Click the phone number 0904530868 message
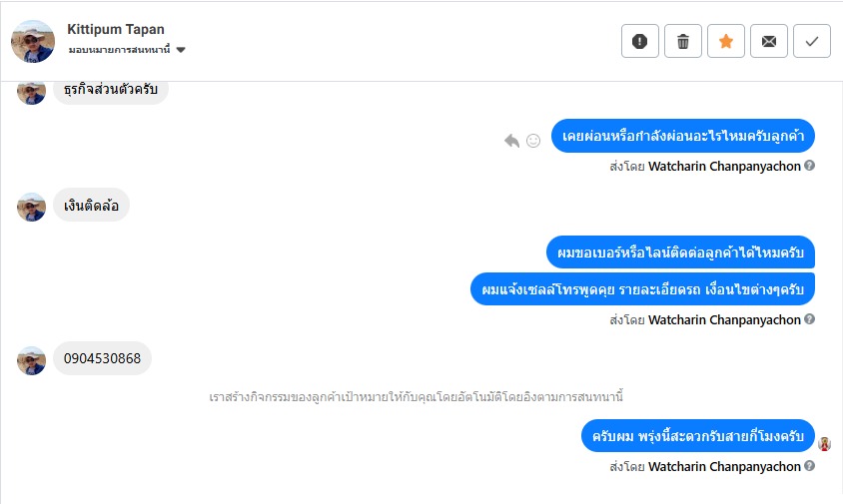Image resolution: width=843 pixels, height=504 pixels. pyautogui.click(x=102, y=358)
